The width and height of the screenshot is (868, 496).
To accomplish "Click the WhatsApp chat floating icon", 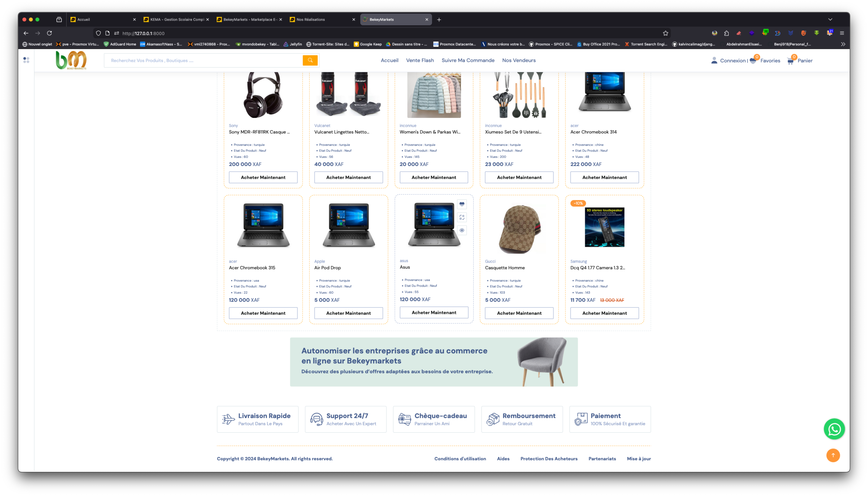I will point(834,429).
